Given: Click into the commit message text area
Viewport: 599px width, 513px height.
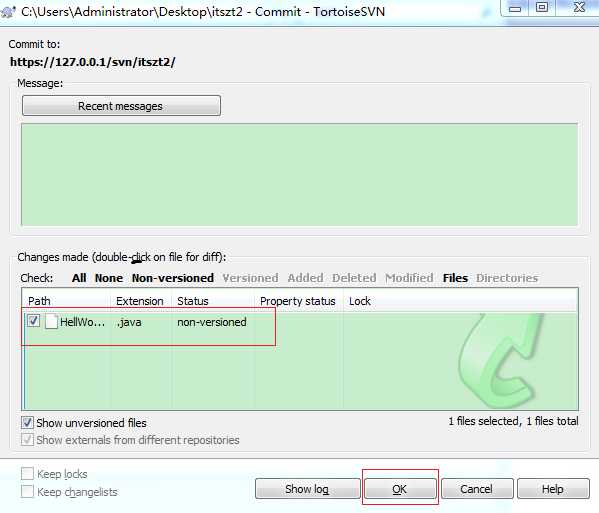Looking at the screenshot, I should tap(300, 175).
